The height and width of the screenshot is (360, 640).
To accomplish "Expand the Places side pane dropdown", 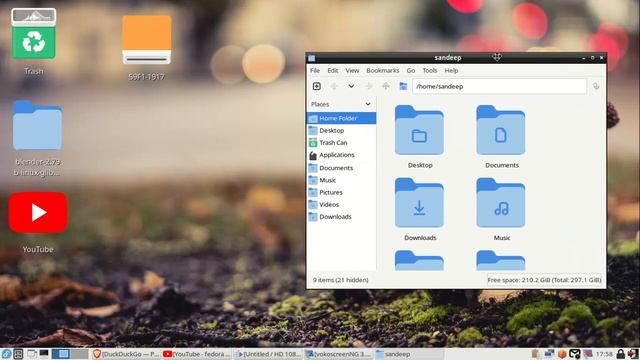I will tap(368, 104).
